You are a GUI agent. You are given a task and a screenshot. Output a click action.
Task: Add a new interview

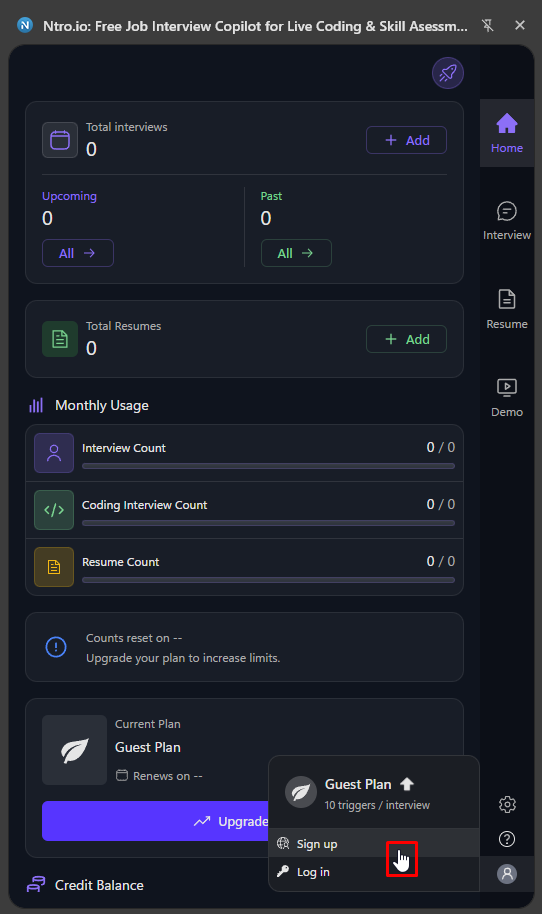click(406, 140)
